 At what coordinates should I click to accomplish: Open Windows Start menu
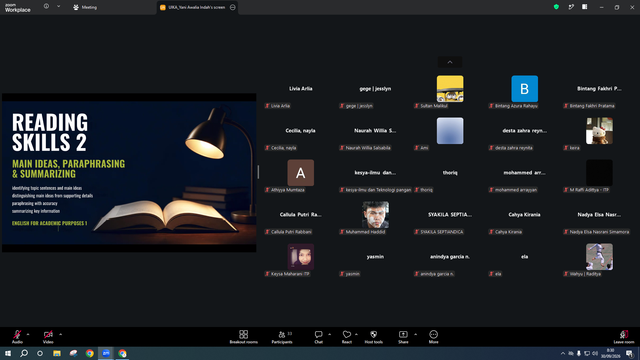tap(8, 353)
